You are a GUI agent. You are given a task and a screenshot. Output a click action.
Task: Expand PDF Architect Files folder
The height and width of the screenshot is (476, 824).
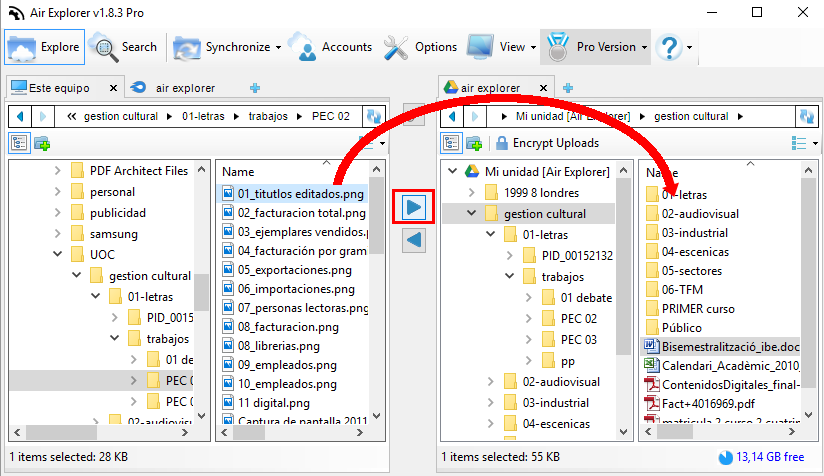(x=58, y=171)
